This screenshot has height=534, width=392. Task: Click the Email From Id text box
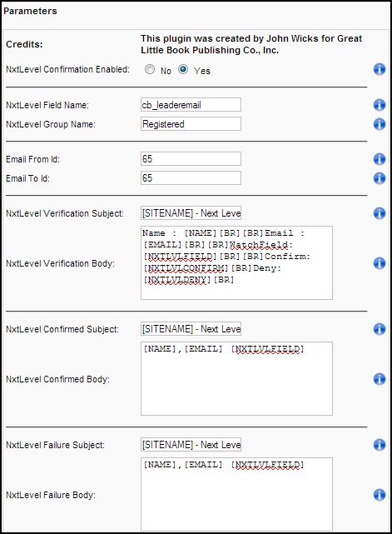[191, 159]
